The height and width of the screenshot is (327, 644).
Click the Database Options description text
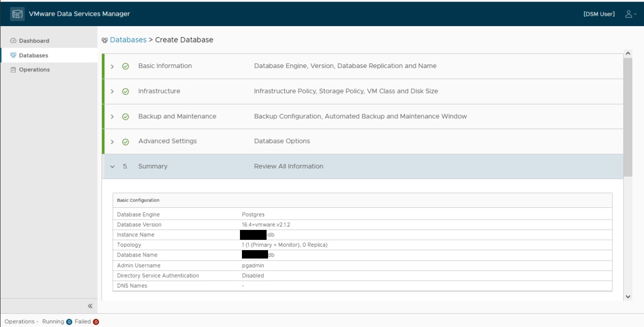282,141
